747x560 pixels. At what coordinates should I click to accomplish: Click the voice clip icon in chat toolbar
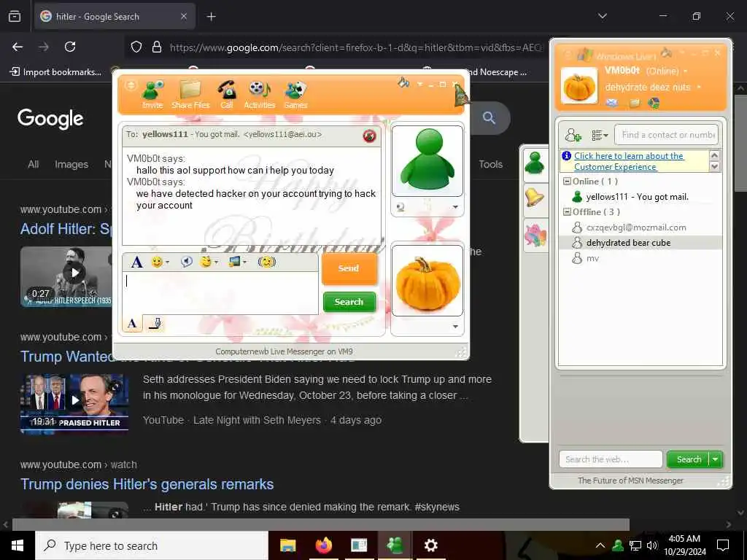coord(186,262)
